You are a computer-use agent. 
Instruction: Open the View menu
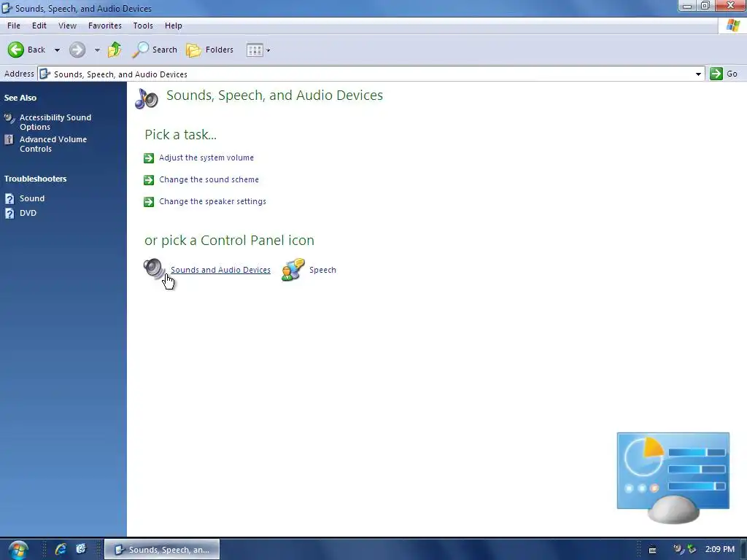(x=67, y=26)
